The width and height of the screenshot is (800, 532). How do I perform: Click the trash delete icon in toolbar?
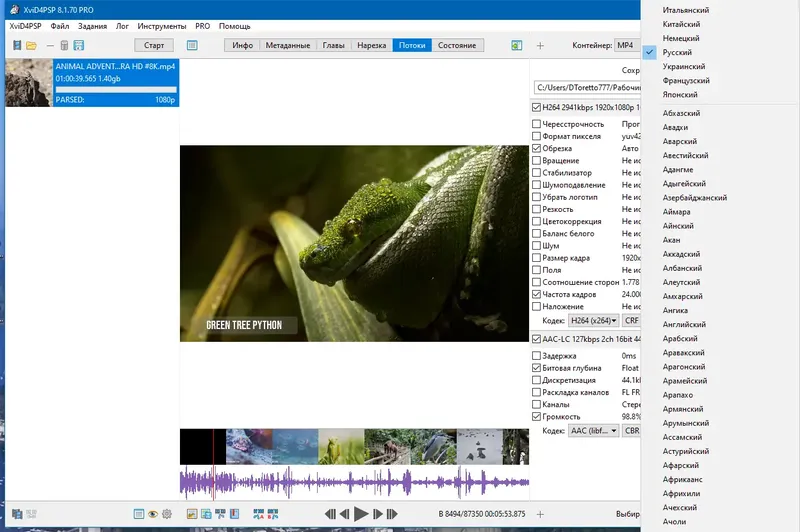click(64, 45)
